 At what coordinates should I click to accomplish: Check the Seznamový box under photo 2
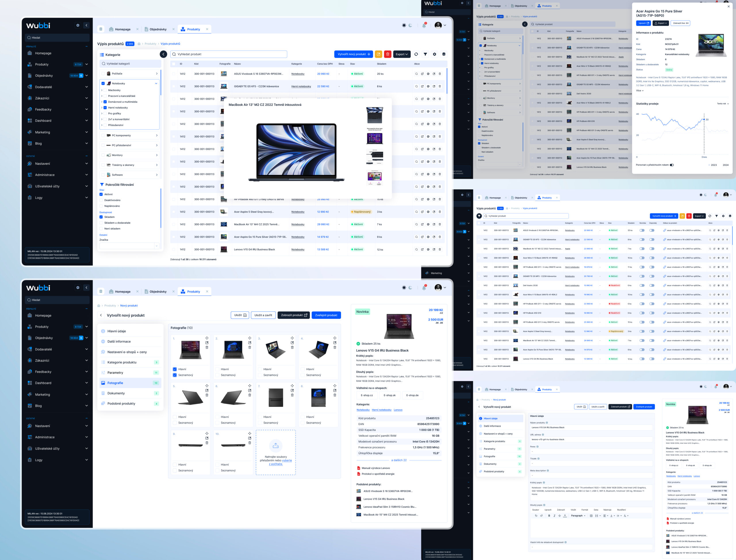217,375
